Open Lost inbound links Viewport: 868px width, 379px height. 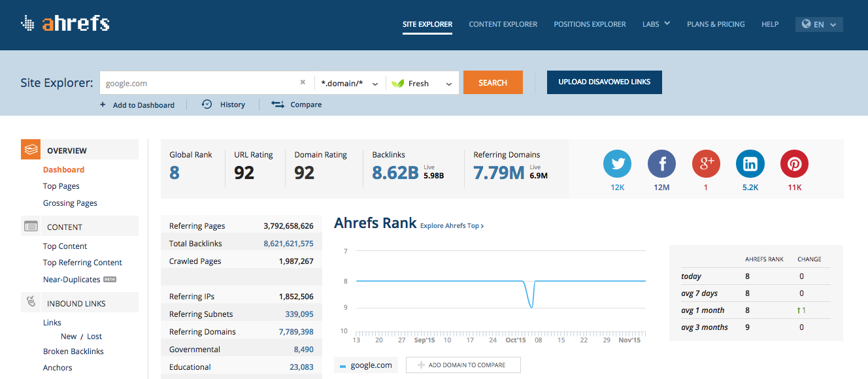(95, 337)
